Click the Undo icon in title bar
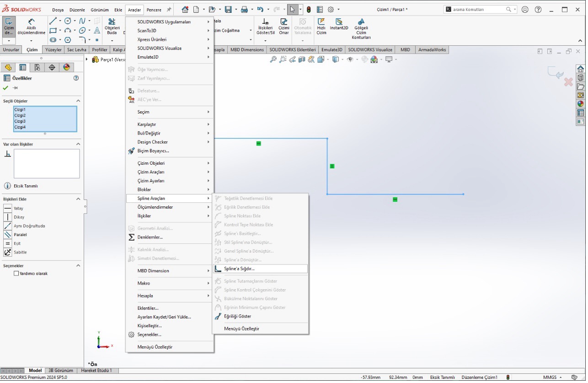This screenshot has height=383, width=588. click(x=260, y=9)
